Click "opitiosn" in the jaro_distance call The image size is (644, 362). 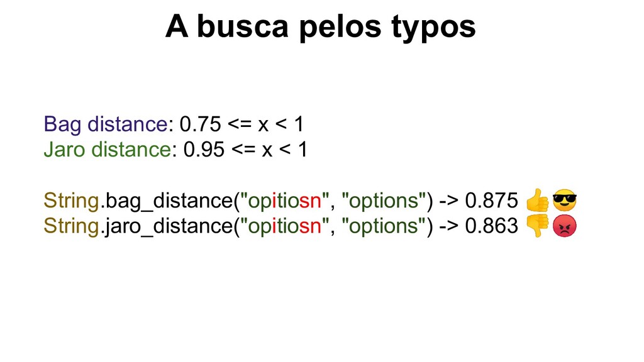coord(285,226)
